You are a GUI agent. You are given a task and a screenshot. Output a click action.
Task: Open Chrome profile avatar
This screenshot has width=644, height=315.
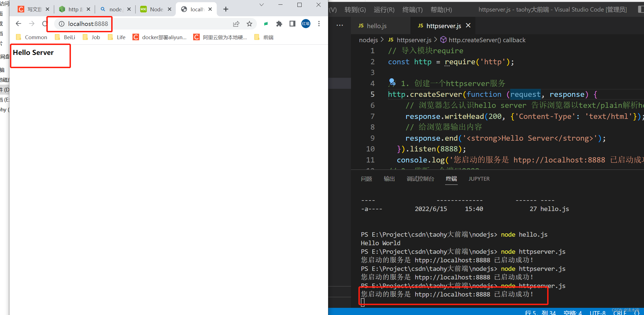[306, 24]
